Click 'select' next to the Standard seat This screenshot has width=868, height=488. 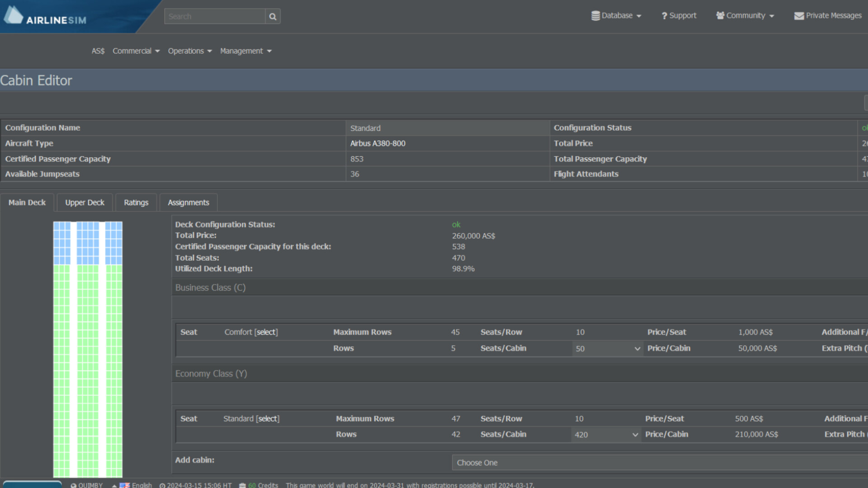pos(268,418)
